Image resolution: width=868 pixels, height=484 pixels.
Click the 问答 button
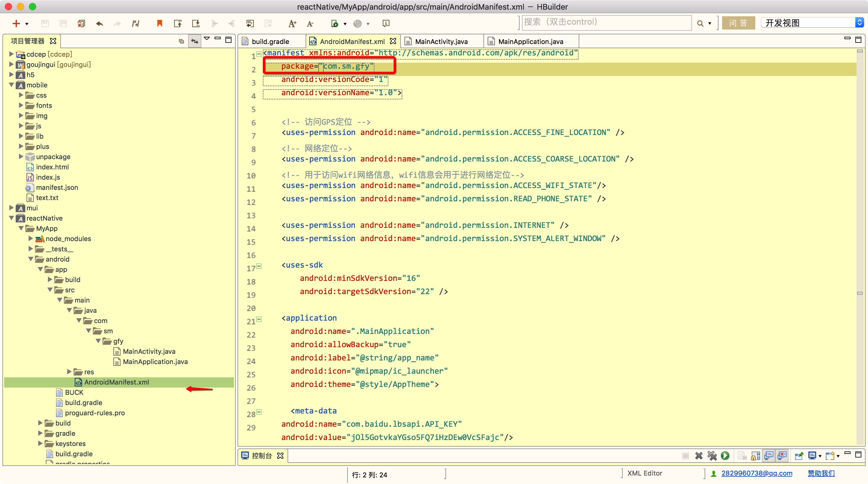(738, 23)
